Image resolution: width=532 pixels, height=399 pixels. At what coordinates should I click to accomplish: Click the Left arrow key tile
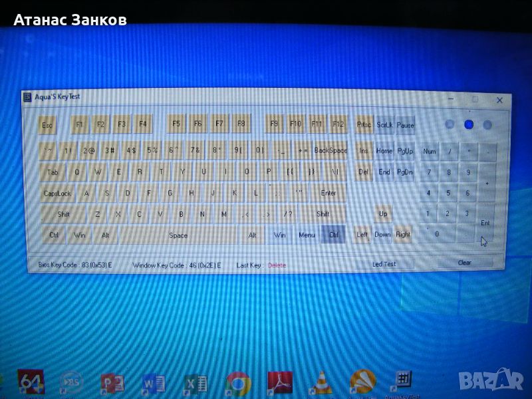362,235
